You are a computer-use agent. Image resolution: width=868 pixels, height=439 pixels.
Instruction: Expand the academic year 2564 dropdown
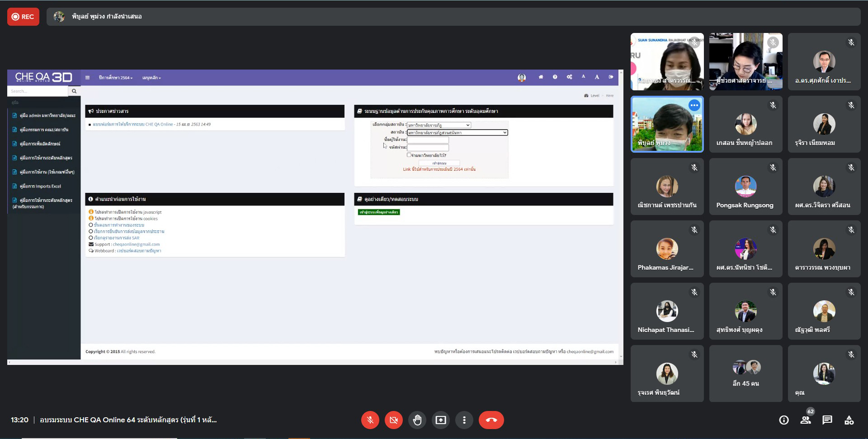click(116, 78)
